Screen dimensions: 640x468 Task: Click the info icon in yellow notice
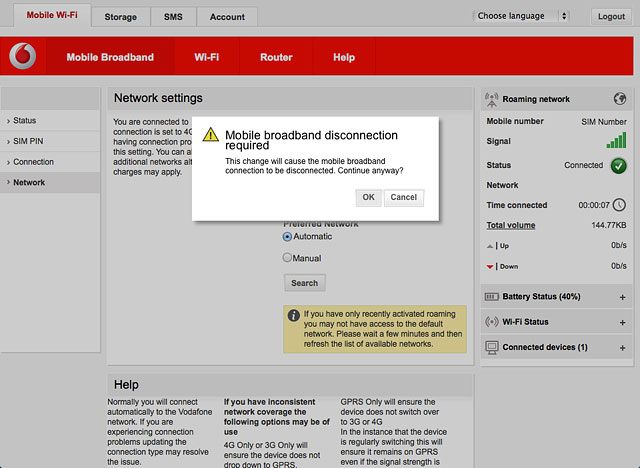tap(293, 315)
